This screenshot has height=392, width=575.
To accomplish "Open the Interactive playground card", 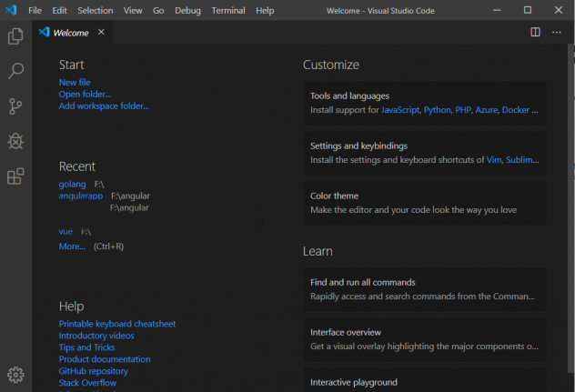I will point(425,380).
